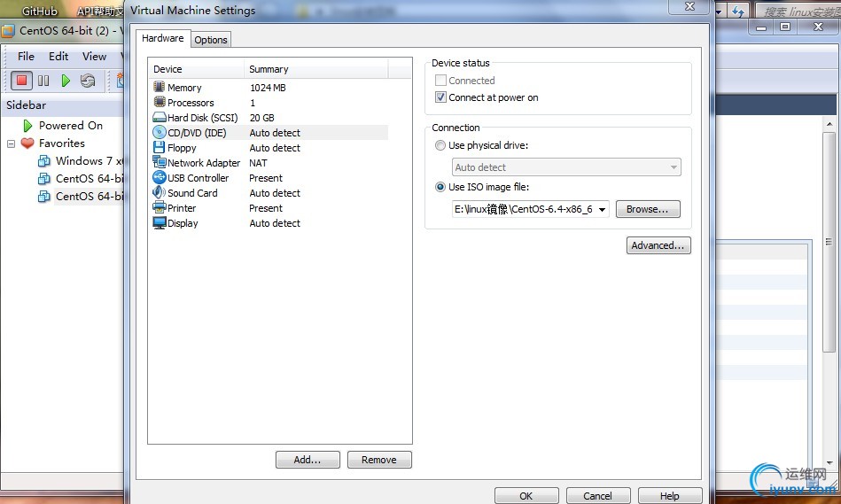The height and width of the screenshot is (504, 841).
Task: Select the Sound Card speaker icon
Action: tap(160, 192)
